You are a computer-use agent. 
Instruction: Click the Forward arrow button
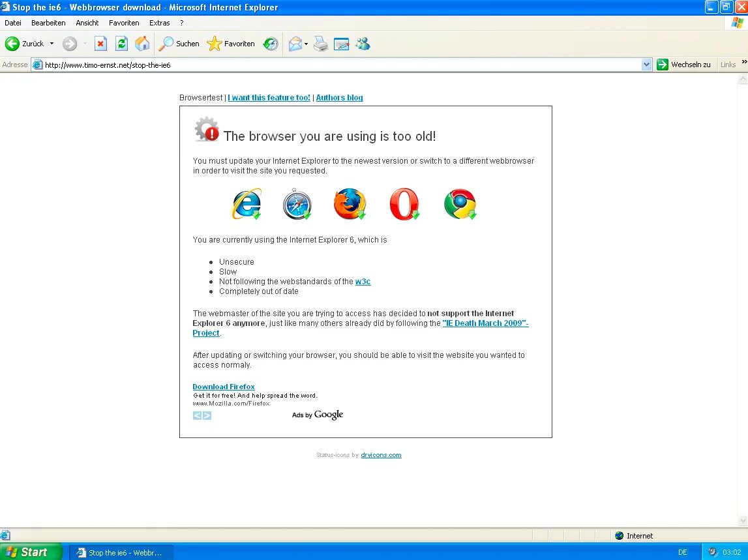click(x=70, y=44)
